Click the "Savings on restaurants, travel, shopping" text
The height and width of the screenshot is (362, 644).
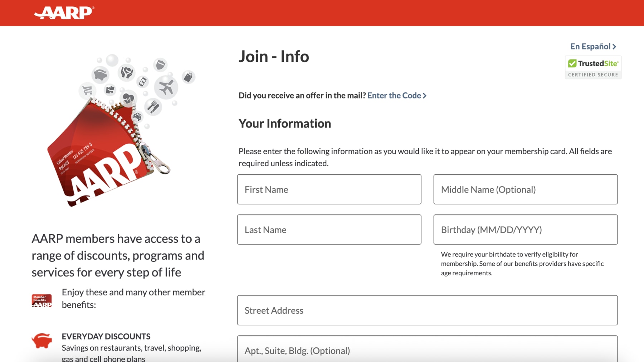click(132, 353)
